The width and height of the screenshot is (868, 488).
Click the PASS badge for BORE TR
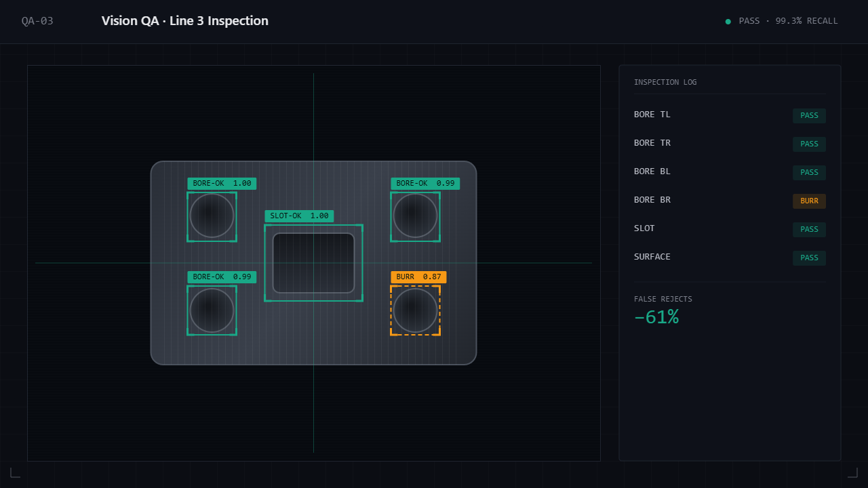click(x=809, y=144)
